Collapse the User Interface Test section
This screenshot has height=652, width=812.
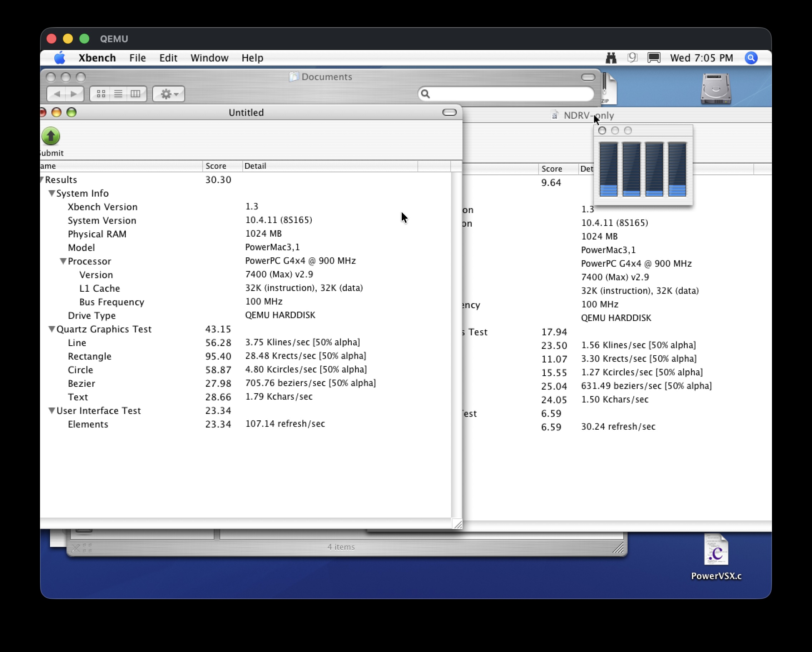[x=52, y=411]
